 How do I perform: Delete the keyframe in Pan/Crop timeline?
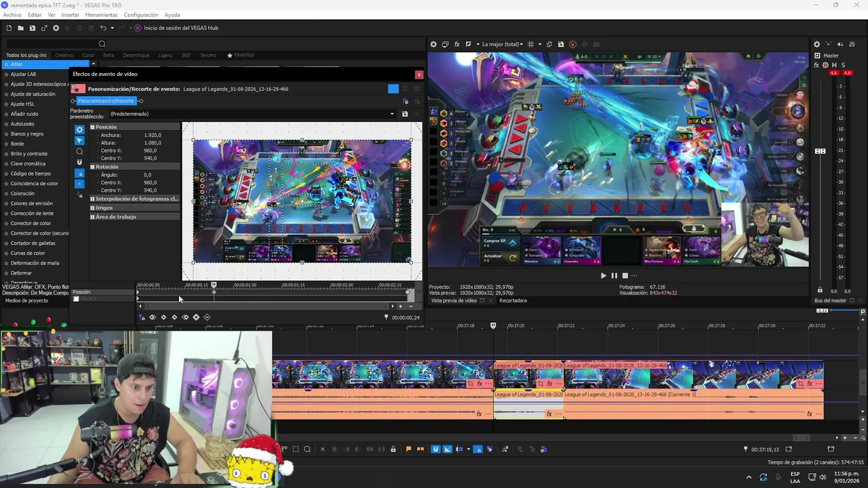(x=207, y=317)
